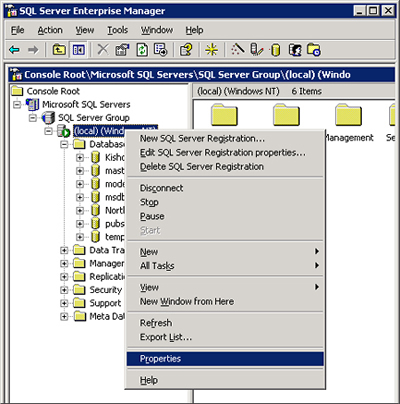400x404 pixels.
Task: Click the (local) server running icon
Action: tap(64, 131)
